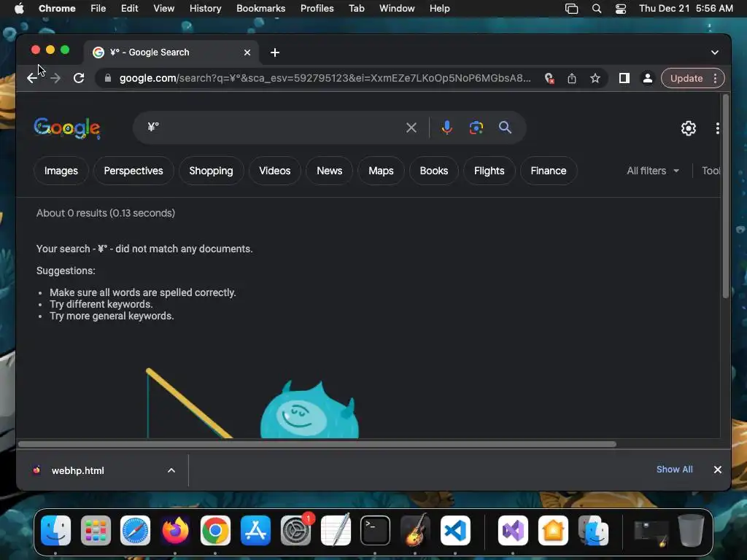747x560 pixels.
Task: Click the address bar URL
Action: click(325, 78)
